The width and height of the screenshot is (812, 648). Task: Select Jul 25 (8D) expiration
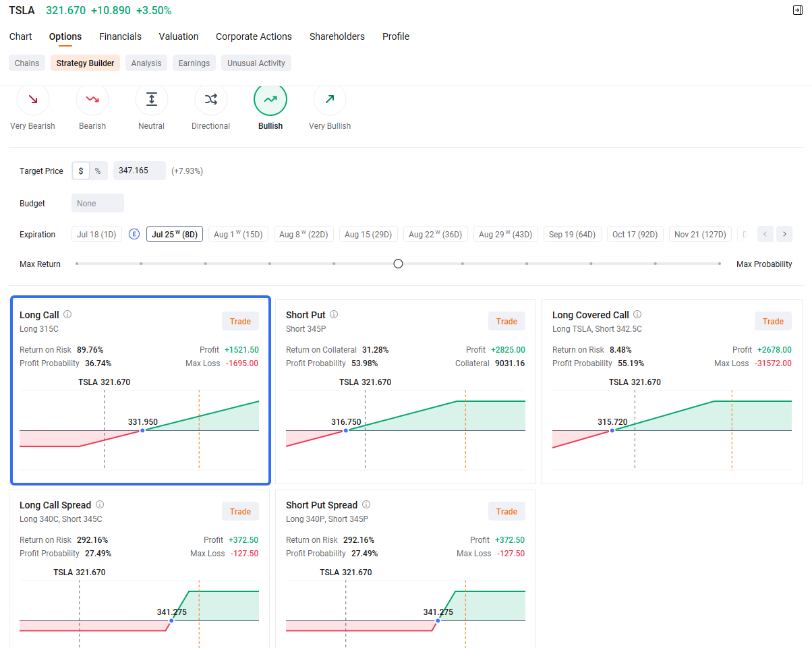point(175,235)
